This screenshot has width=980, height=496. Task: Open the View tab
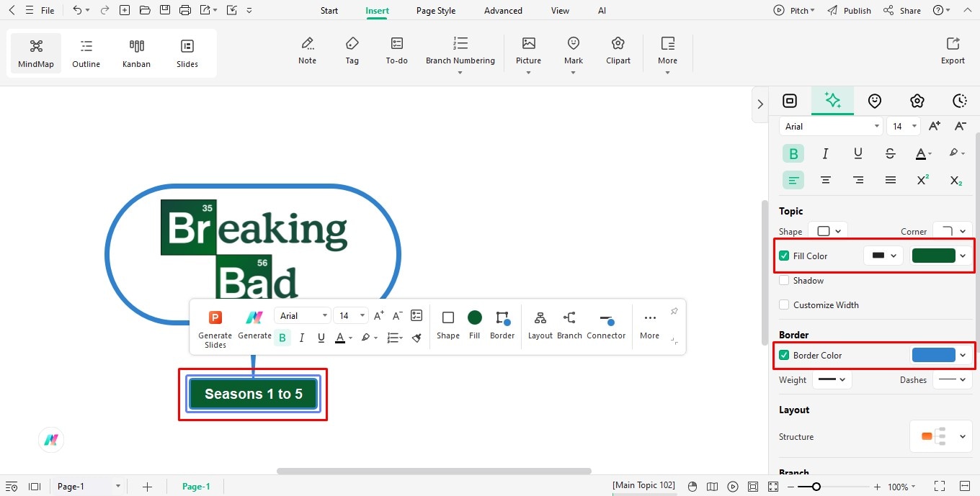tap(560, 11)
